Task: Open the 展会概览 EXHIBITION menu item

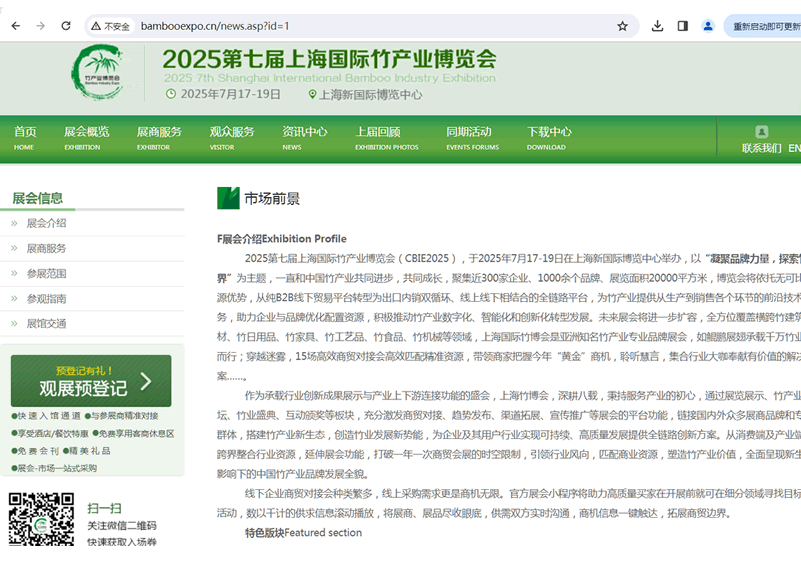Action: [86, 138]
